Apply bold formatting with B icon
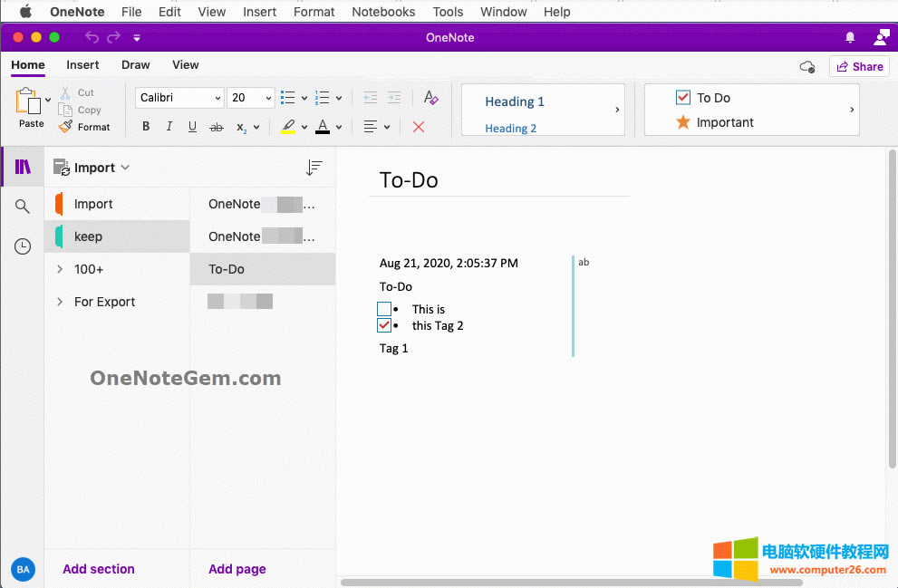 point(146,127)
